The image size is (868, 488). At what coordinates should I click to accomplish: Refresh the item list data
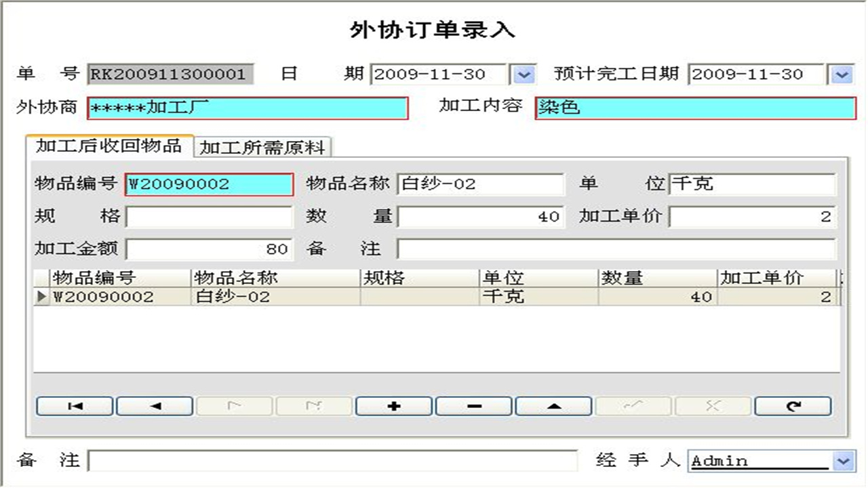(x=793, y=406)
